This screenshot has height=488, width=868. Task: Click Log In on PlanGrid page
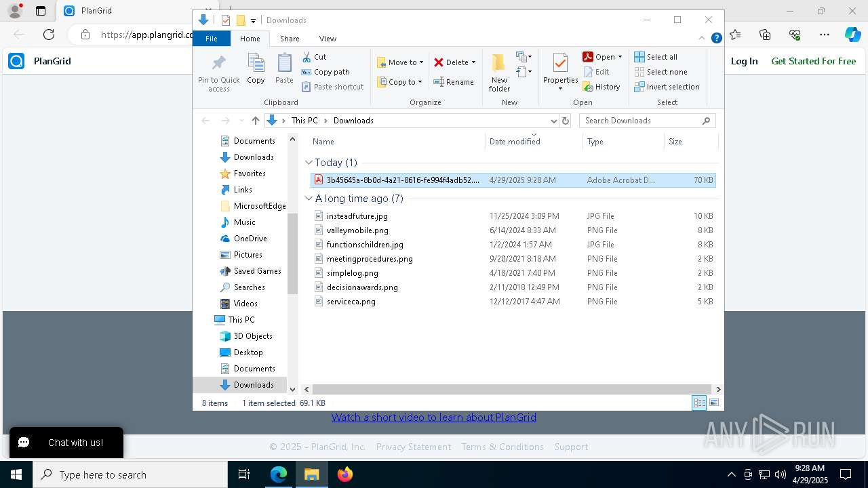744,61
